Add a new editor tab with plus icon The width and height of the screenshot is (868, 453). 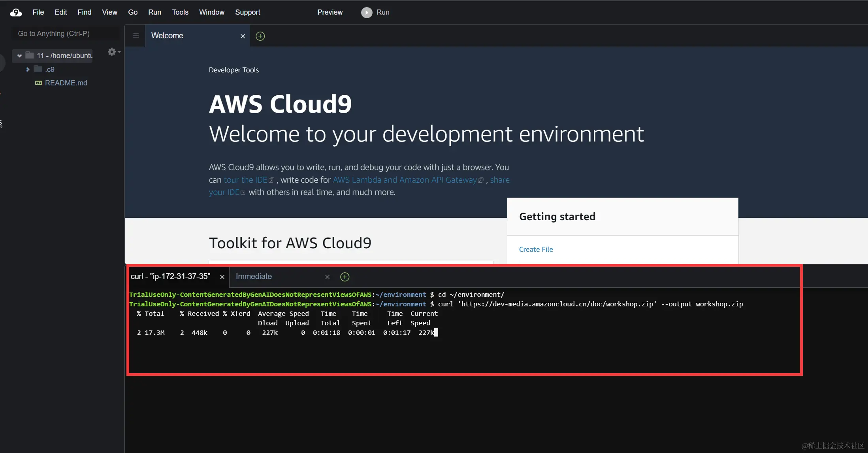(260, 36)
